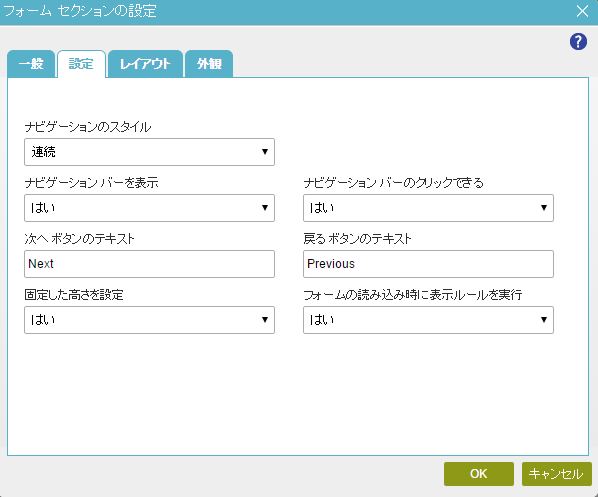Select the 設定 tab
Screen dimensions: 598x497
(81, 64)
